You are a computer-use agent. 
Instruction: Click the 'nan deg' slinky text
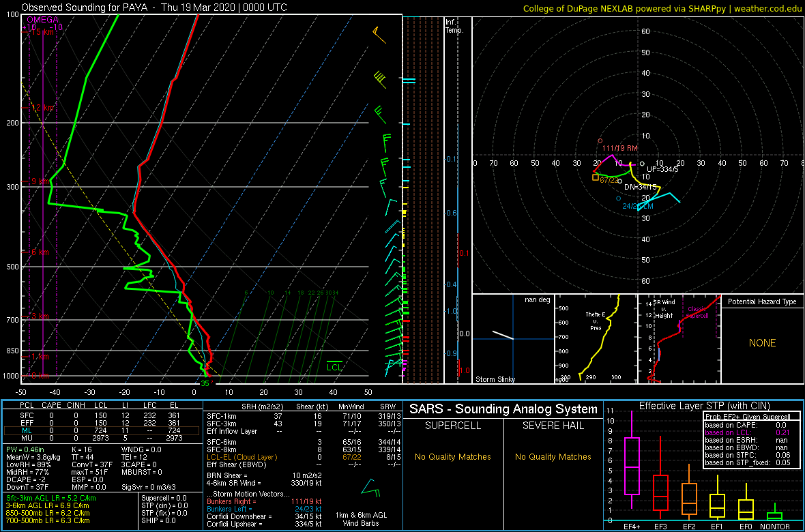(538, 300)
